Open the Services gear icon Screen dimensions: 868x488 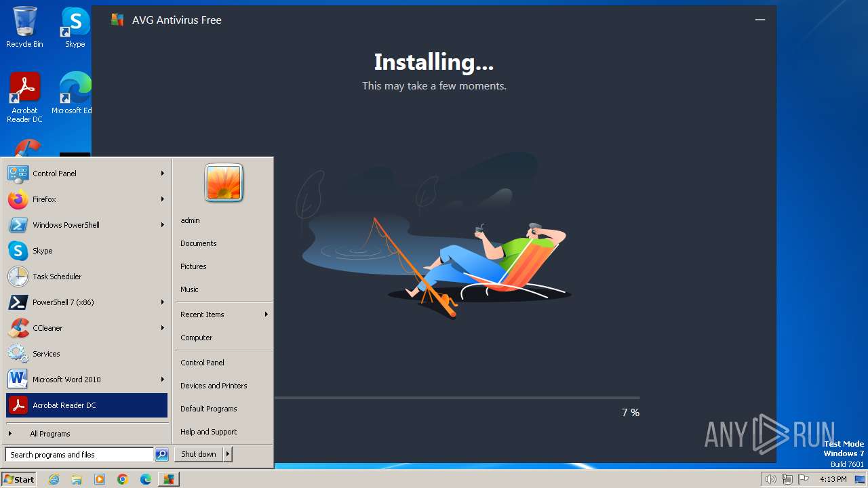tap(18, 354)
